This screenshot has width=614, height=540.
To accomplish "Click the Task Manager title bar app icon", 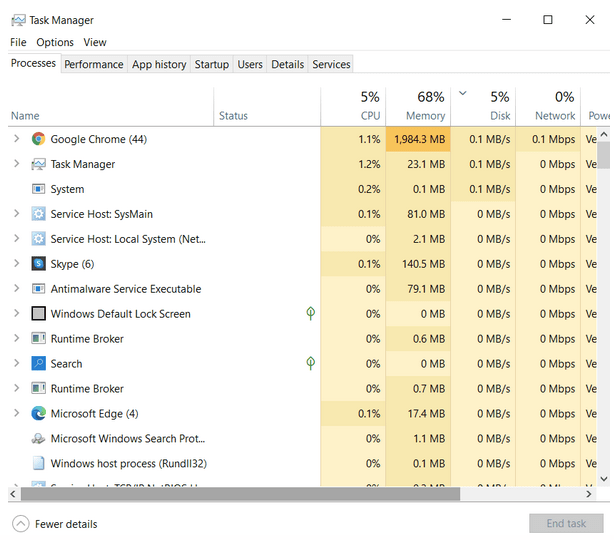I will (18, 20).
